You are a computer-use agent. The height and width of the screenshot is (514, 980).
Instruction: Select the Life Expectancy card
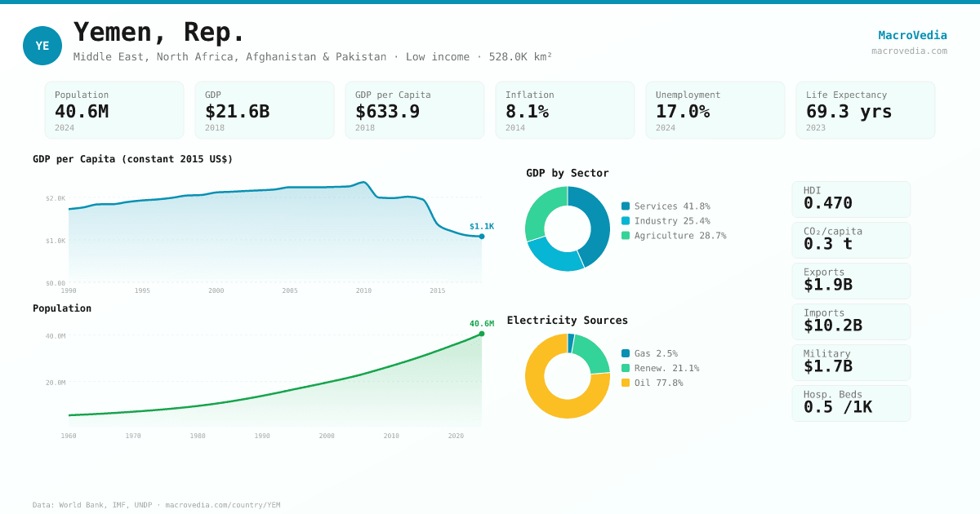[866, 110]
